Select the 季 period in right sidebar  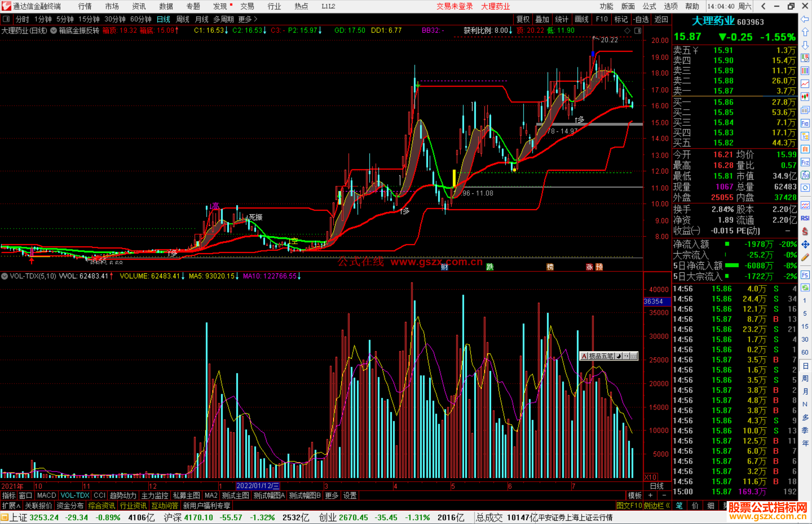tap(805, 430)
